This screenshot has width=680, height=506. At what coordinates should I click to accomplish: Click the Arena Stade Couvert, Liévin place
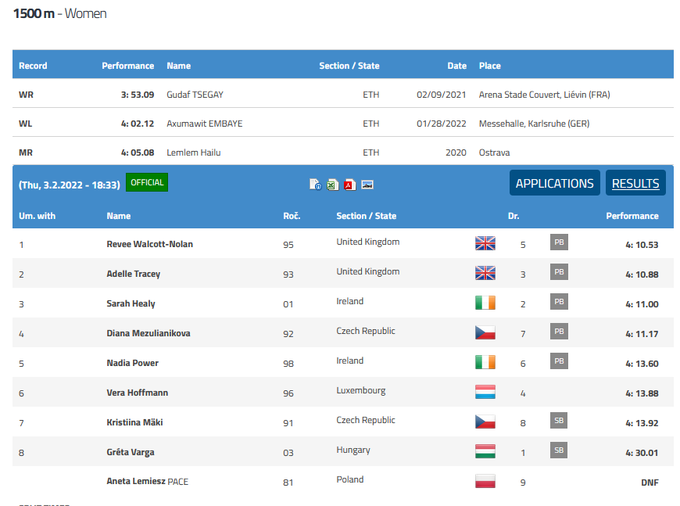pyautogui.click(x=544, y=95)
